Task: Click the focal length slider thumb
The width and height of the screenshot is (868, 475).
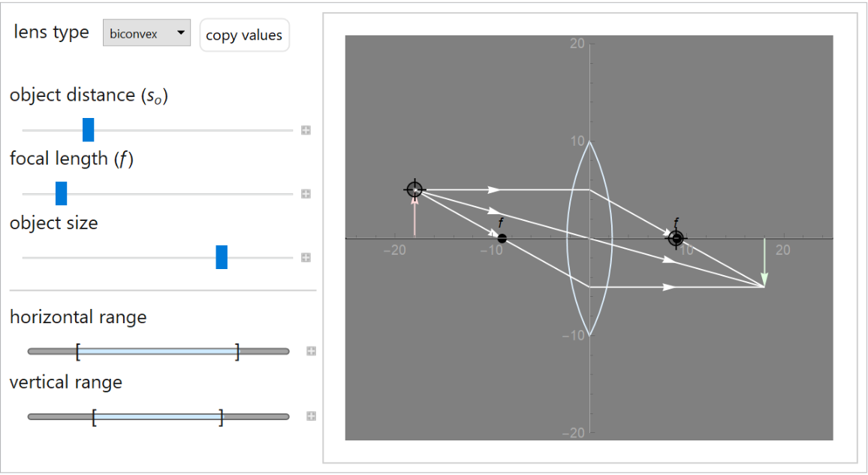Action: (62, 193)
